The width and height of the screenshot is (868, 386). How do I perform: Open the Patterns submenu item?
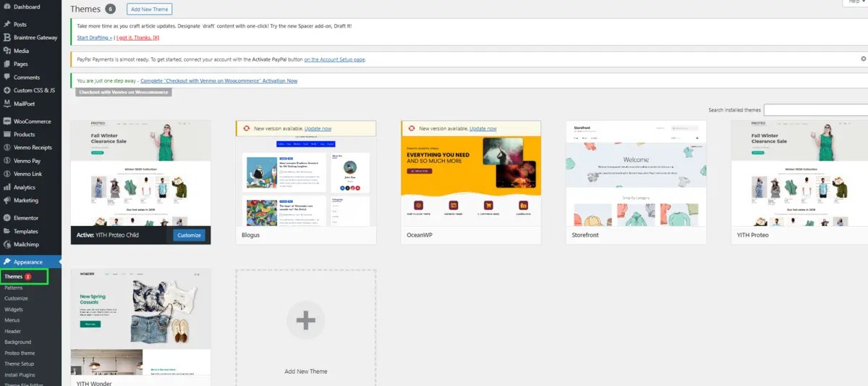coord(14,288)
